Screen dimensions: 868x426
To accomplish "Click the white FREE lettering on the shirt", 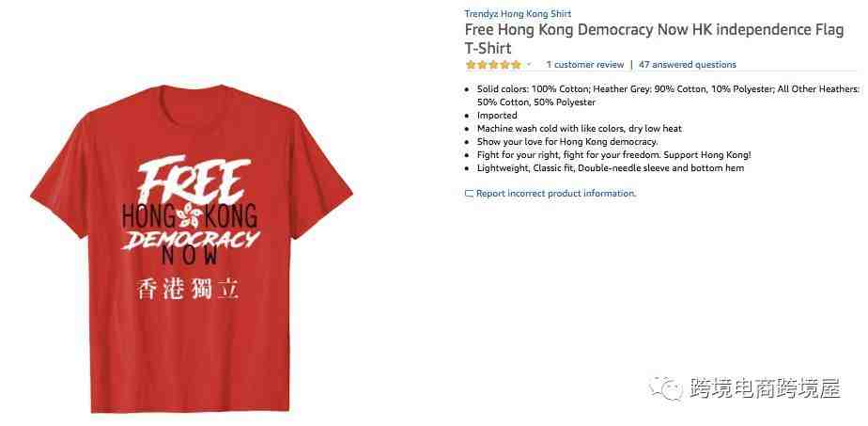I will 191,180.
